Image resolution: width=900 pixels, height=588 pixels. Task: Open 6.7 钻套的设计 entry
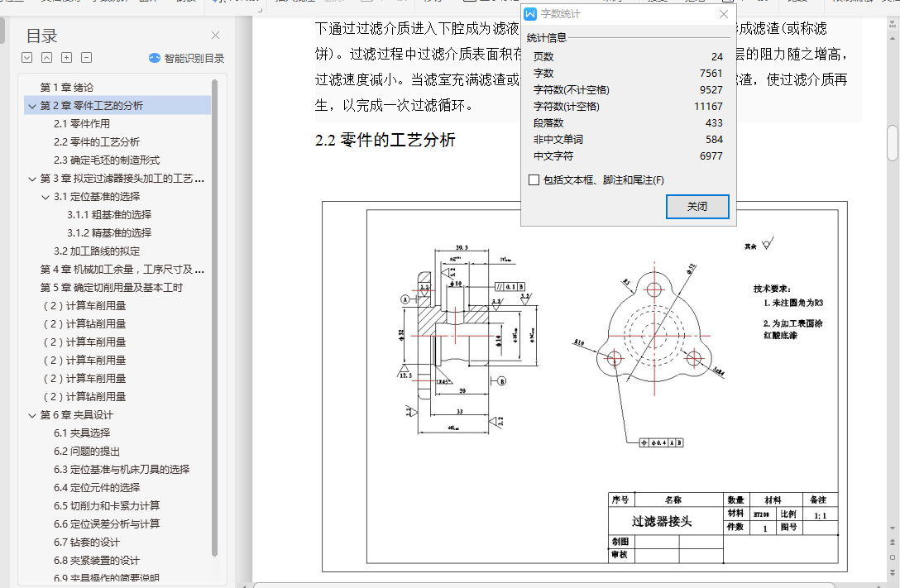[x=87, y=543]
